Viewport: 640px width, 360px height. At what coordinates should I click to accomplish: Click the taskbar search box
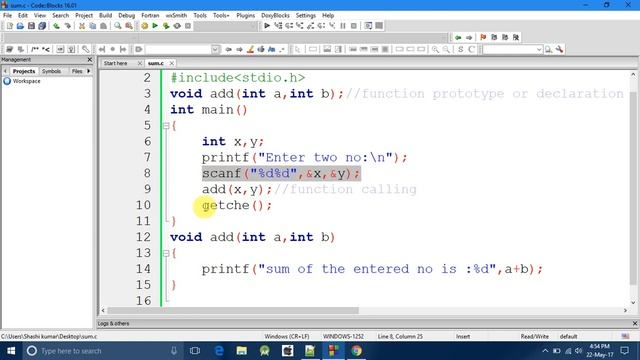click(x=102, y=351)
